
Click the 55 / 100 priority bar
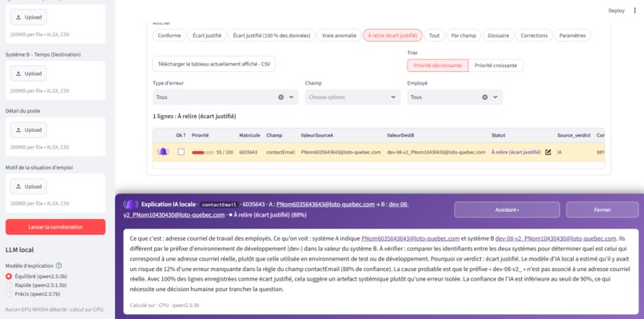(213, 152)
